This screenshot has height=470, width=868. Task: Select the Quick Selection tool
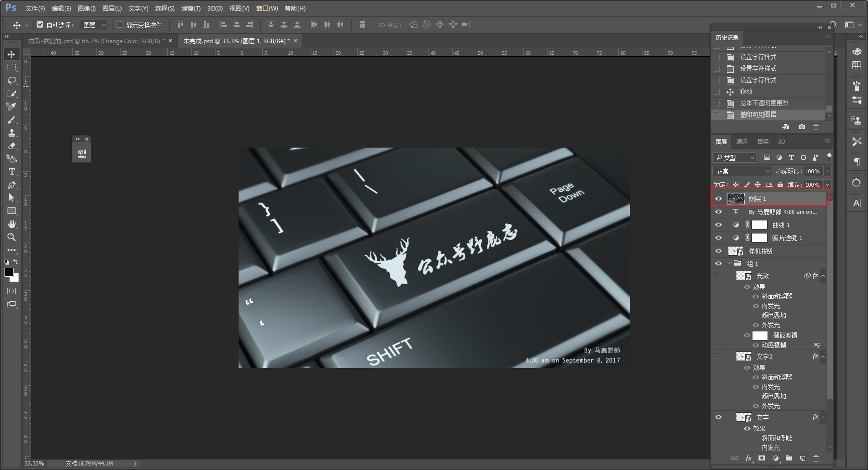click(x=11, y=93)
